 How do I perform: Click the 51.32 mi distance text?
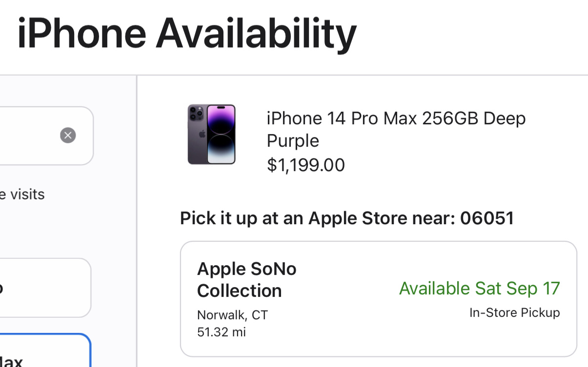tap(222, 332)
